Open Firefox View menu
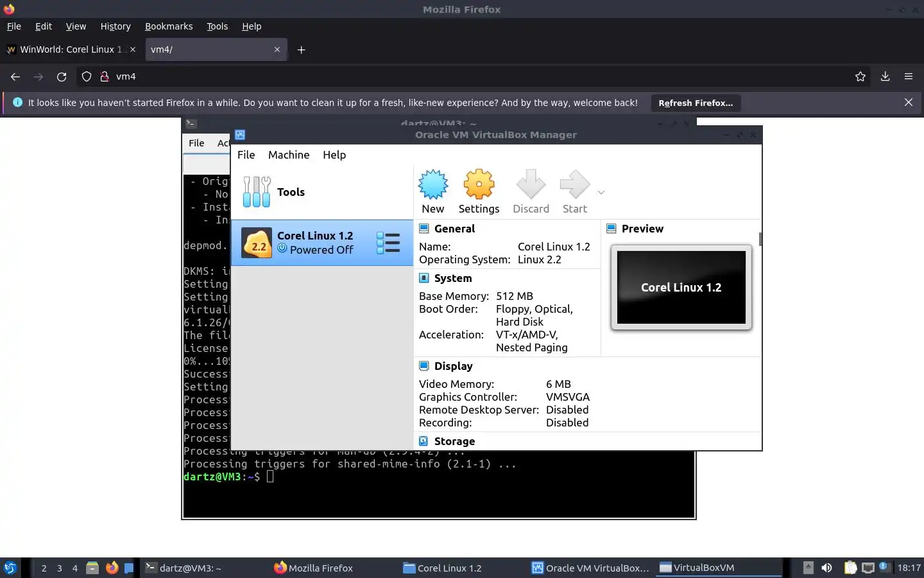Image resolution: width=924 pixels, height=578 pixels. point(76,26)
